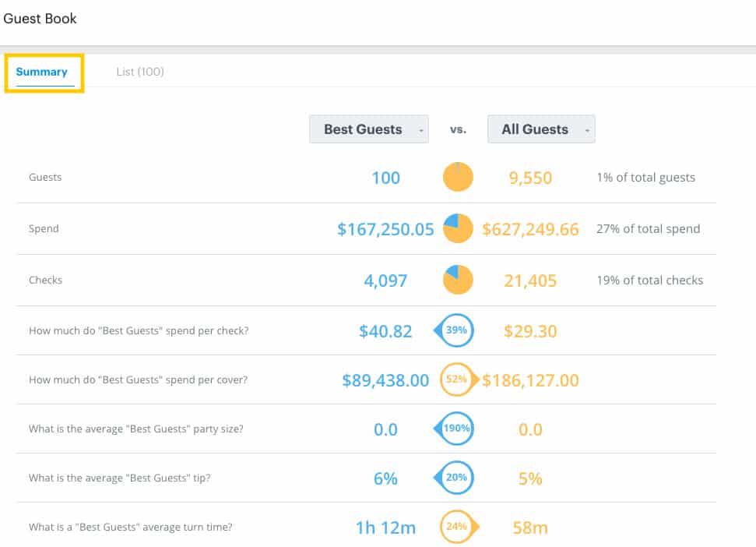The image size is (756, 547).
Task: Click the Checks row label
Action: (46, 280)
